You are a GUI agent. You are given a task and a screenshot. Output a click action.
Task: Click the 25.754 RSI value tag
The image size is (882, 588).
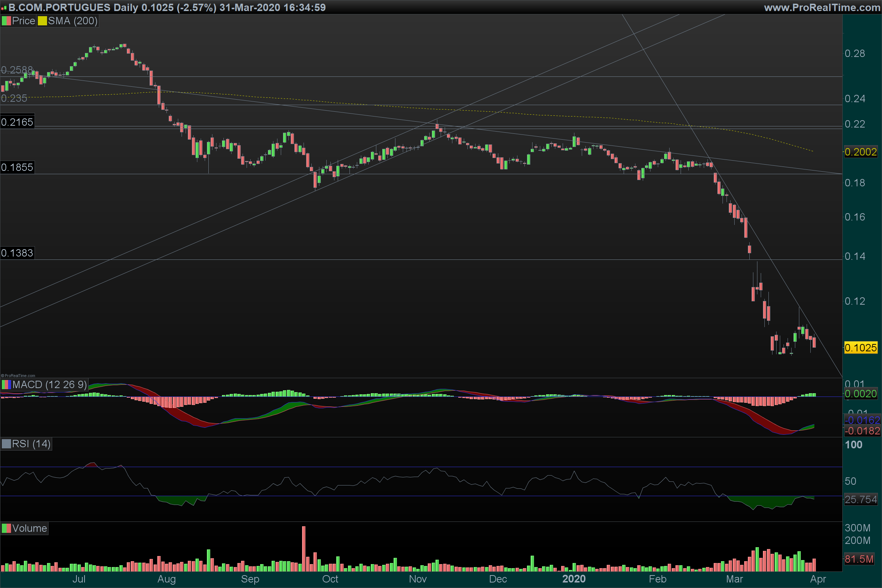861,499
